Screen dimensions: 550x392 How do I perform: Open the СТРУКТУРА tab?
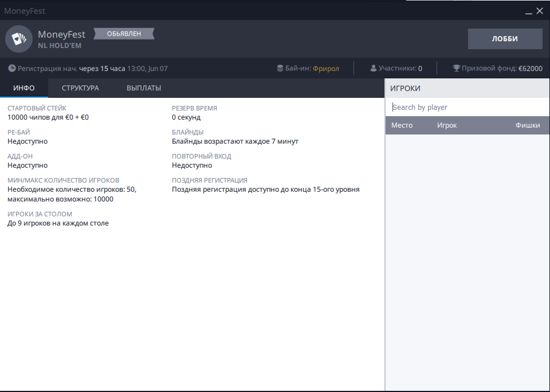80,88
